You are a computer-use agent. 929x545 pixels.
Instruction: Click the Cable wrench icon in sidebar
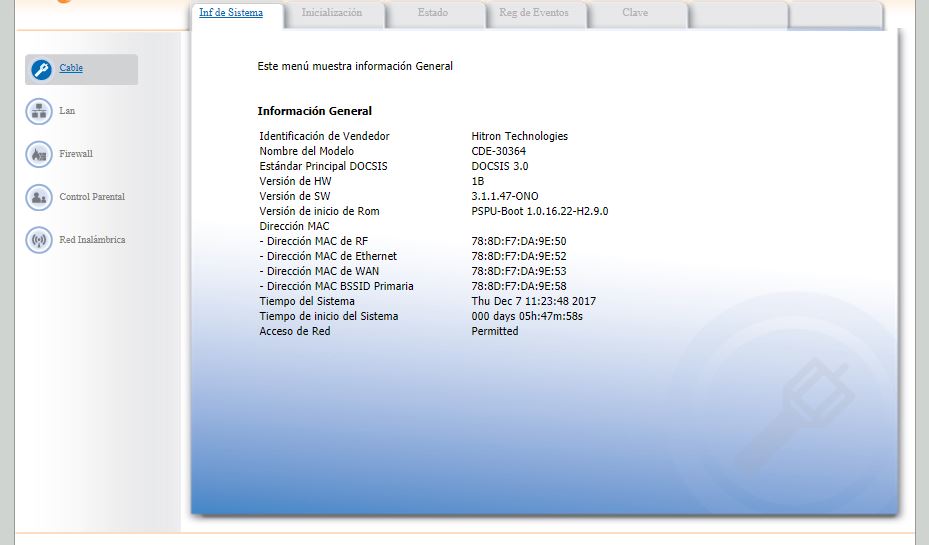(x=41, y=69)
